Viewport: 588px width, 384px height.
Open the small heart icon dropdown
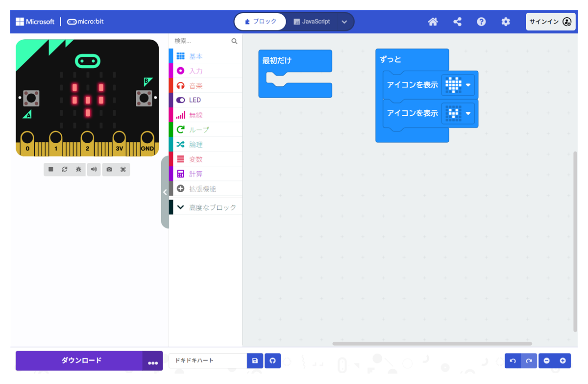pos(459,113)
